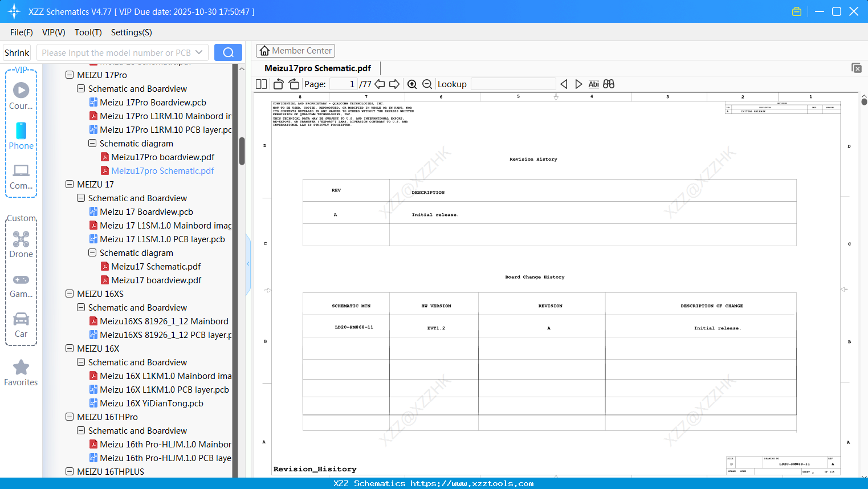This screenshot has width=868, height=489.
Task: Open Meizu17 Schematic.pdf in the tree
Action: point(156,267)
